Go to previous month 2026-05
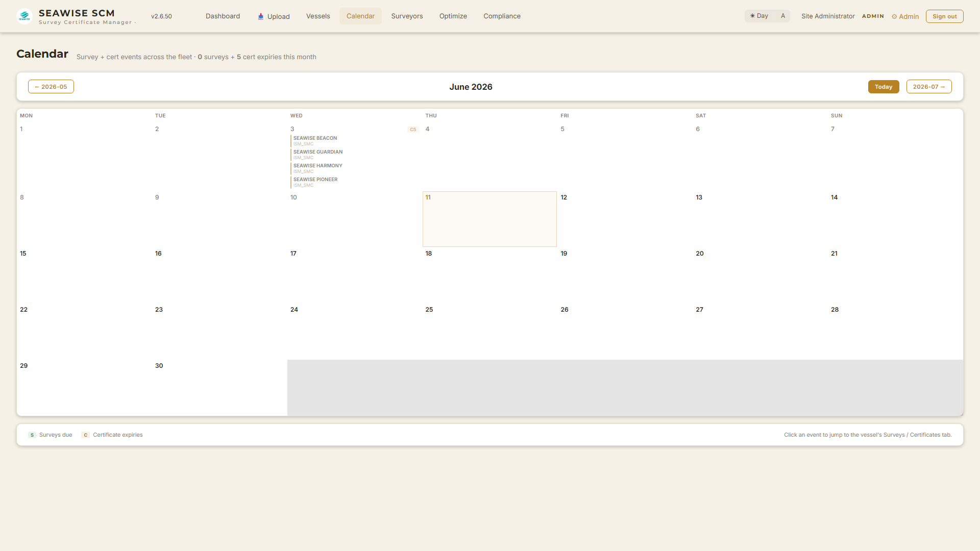 (x=51, y=87)
